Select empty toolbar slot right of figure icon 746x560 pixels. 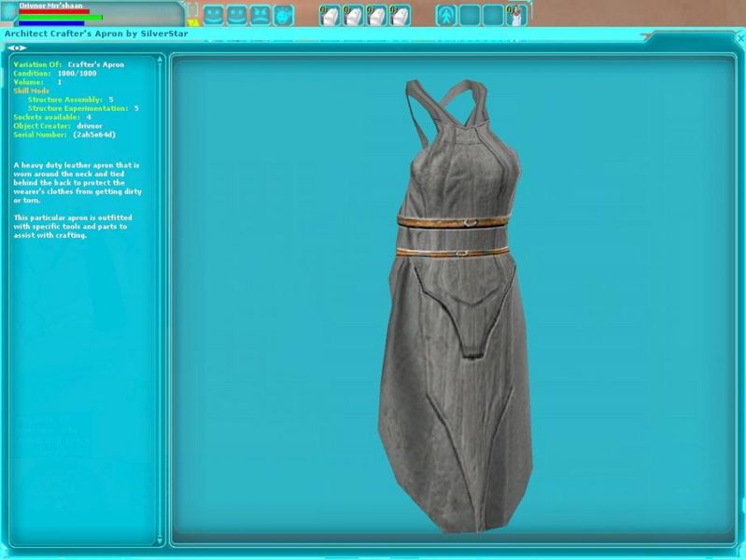[471, 15]
